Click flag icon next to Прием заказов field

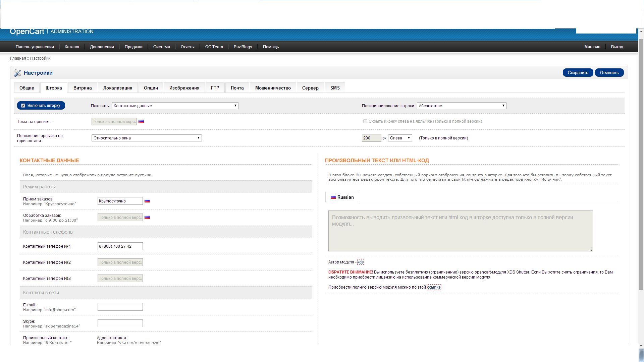click(147, 201)
